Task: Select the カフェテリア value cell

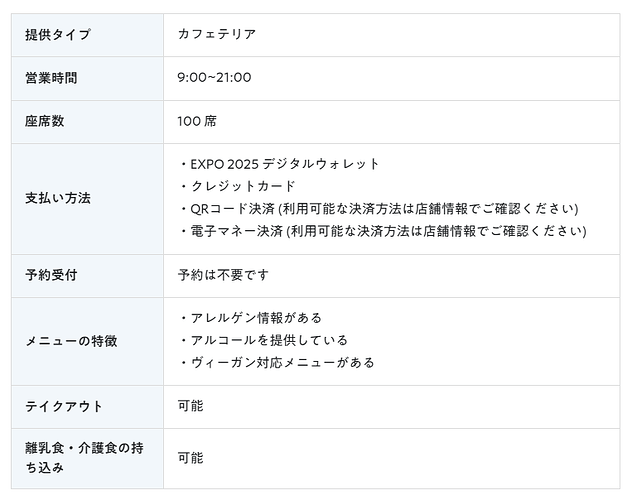Action: pyautogui.click(x=217, y=35)
